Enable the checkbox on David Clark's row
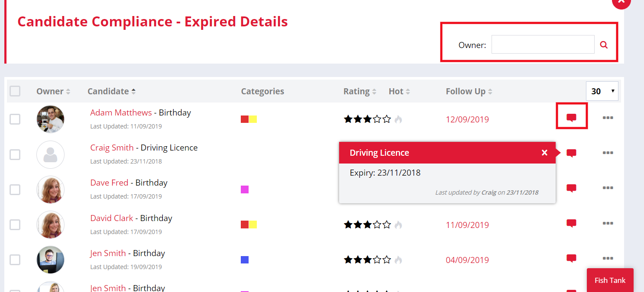Image resolution: width=644 pixels, height=292 pixels. (x=15, y=225)
